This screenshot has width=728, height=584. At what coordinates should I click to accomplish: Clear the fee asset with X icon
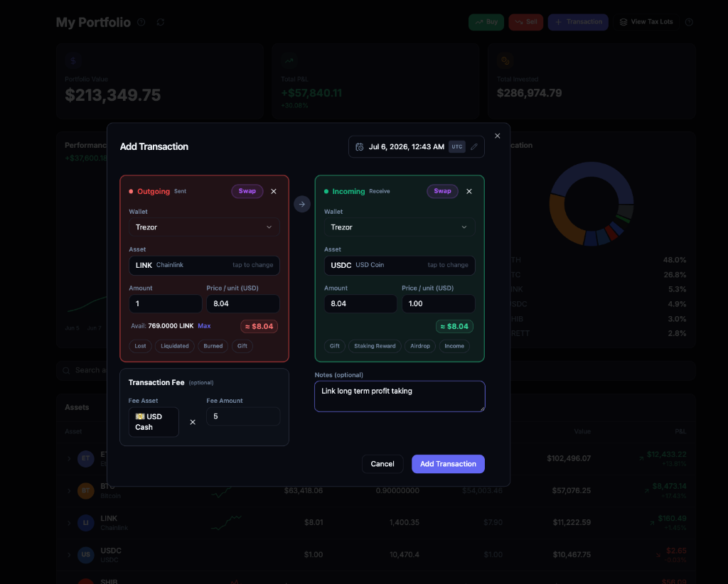pyautogui.click(x=193, y=422)
